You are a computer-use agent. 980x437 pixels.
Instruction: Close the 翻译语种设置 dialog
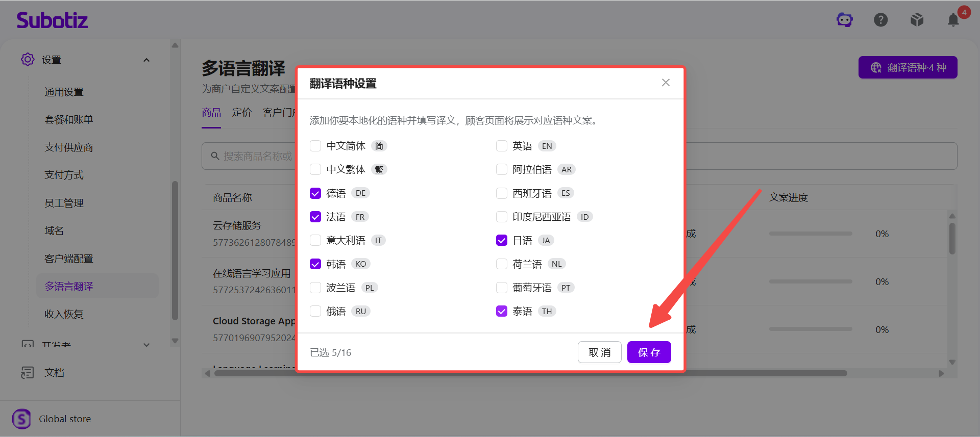tap(666, 83)
